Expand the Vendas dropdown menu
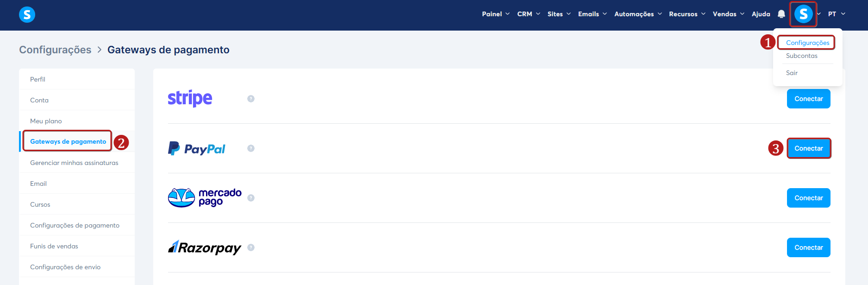Screen dimensions: 868x285 tap(729, 14)
